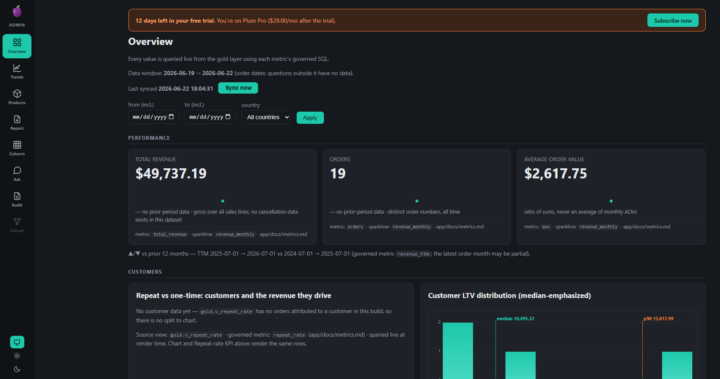
Task: Open the Overview sidebar item
Action: coord(17,46)
